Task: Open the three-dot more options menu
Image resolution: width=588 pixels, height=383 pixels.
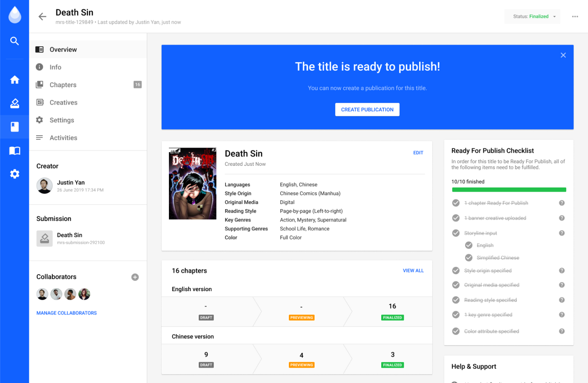Action: click(x=575, y=17)
